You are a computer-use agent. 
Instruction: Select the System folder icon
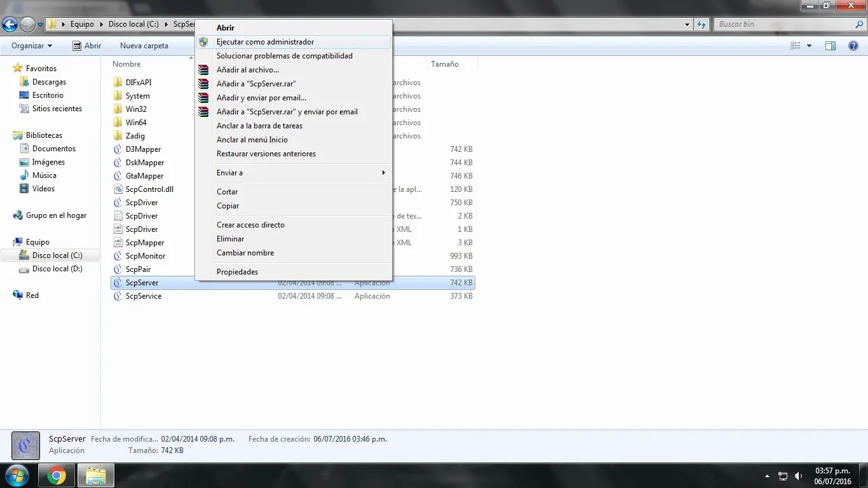pyautogui.click(x=118, y=96)
